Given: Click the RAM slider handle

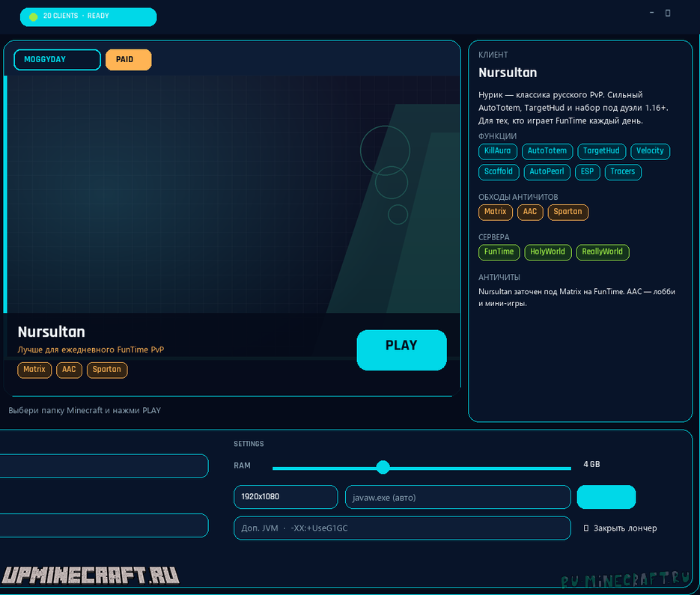Looking at the screenshot, I should pyautogui.click(x=383, y=467).
